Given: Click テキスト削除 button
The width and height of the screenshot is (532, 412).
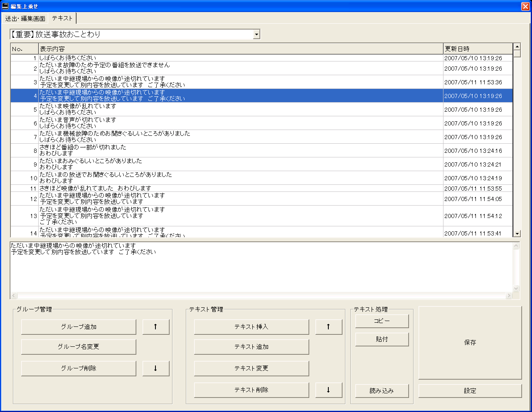Looking at the screenshot, I should [251, 390].
